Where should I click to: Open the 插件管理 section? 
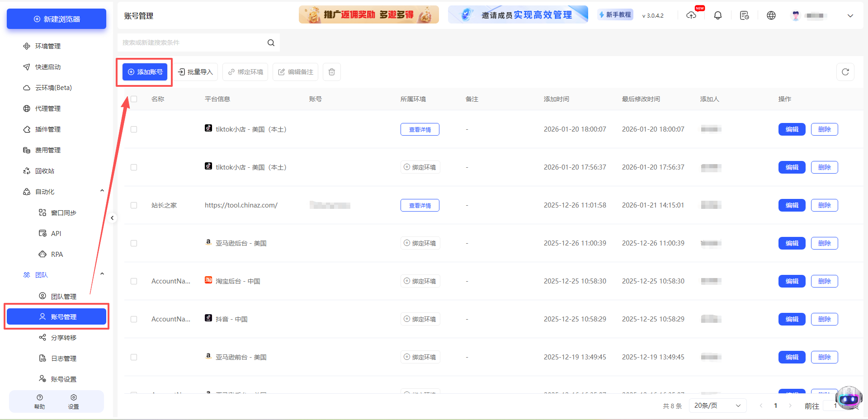[x=48, y=129]
